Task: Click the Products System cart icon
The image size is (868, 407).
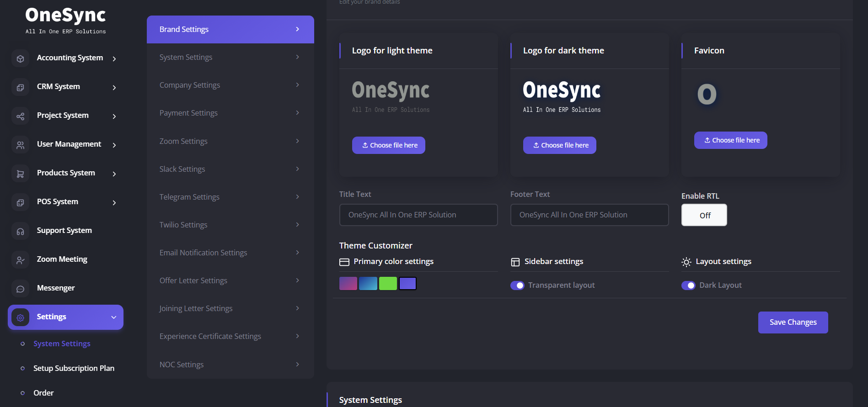Action: (20, 174)
